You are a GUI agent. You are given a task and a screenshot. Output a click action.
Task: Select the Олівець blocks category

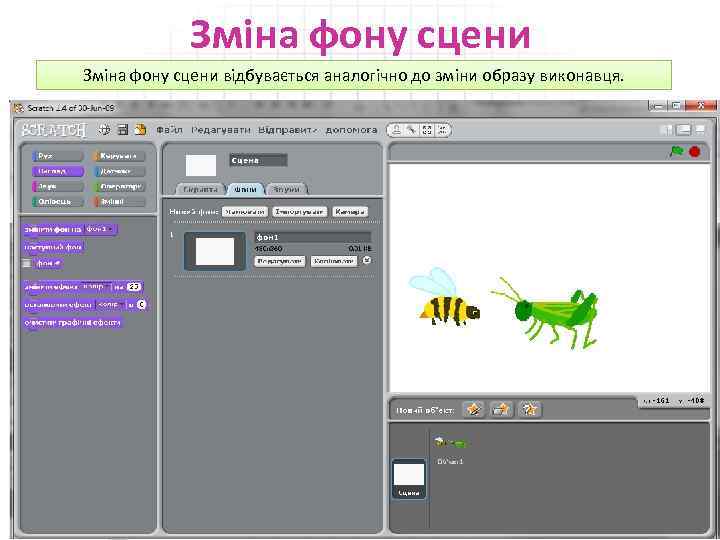[x=57, y=202]
